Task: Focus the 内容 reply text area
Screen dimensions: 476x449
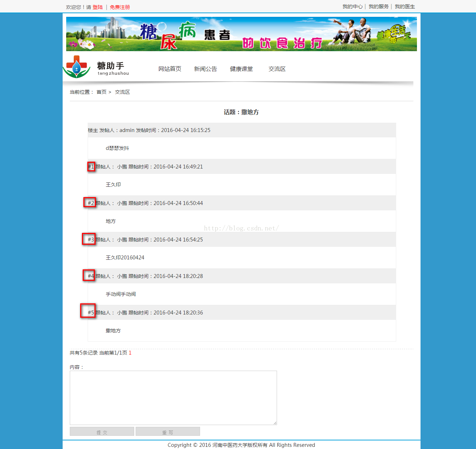Action: [173, 398]
